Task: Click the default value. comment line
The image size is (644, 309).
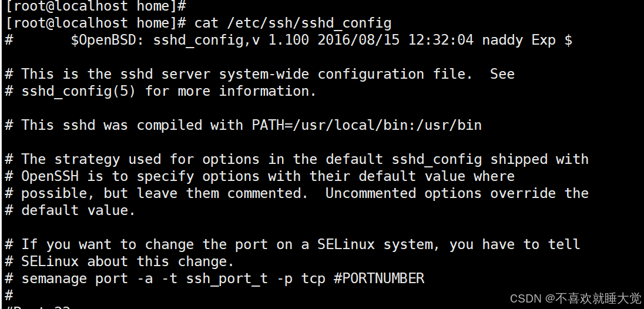Action: pos(71,210)
